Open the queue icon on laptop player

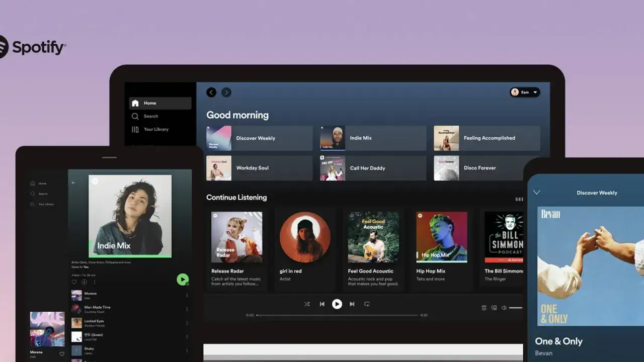point(484,308)
